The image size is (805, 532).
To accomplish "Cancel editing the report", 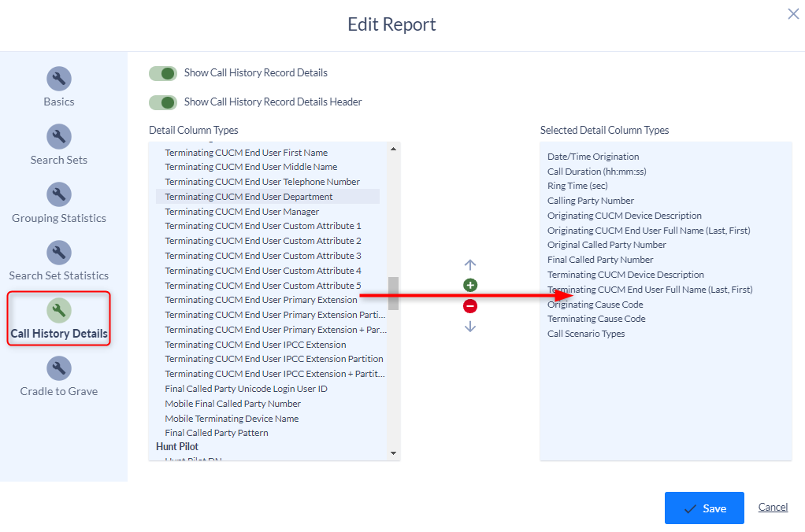I will point(773,507).
